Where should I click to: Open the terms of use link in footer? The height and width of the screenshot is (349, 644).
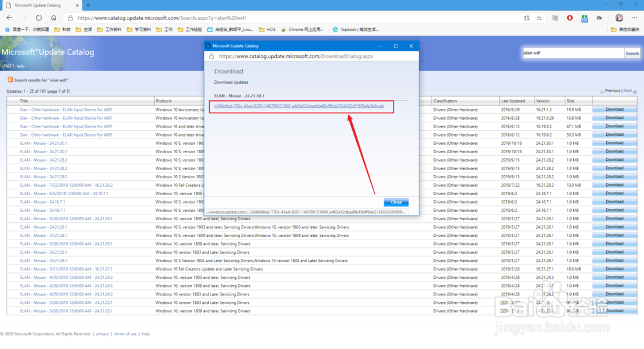[x=126, y=334]
